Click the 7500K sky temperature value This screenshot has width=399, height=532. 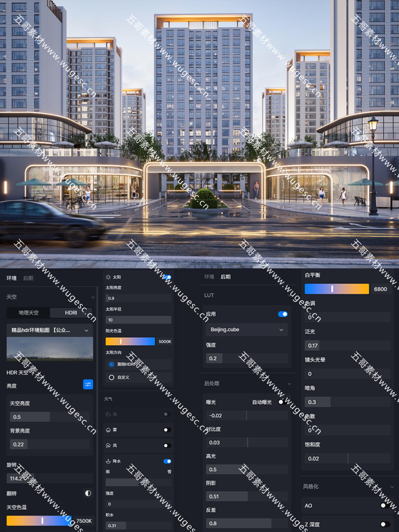(84, 521)
